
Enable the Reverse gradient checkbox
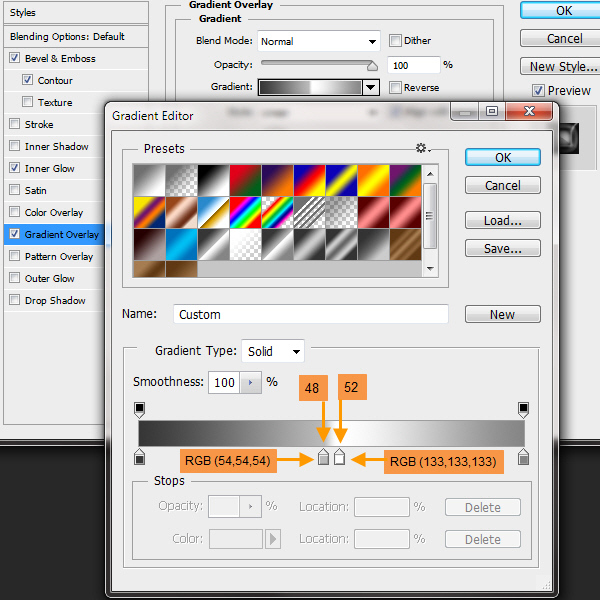click(x=395, y=87)
